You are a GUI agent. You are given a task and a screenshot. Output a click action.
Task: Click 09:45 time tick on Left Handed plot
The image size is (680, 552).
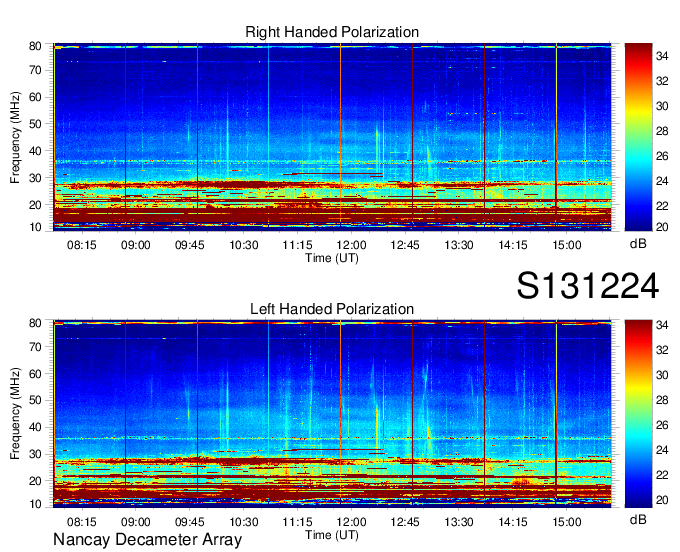pyautogui.click(x=190, y=522)
